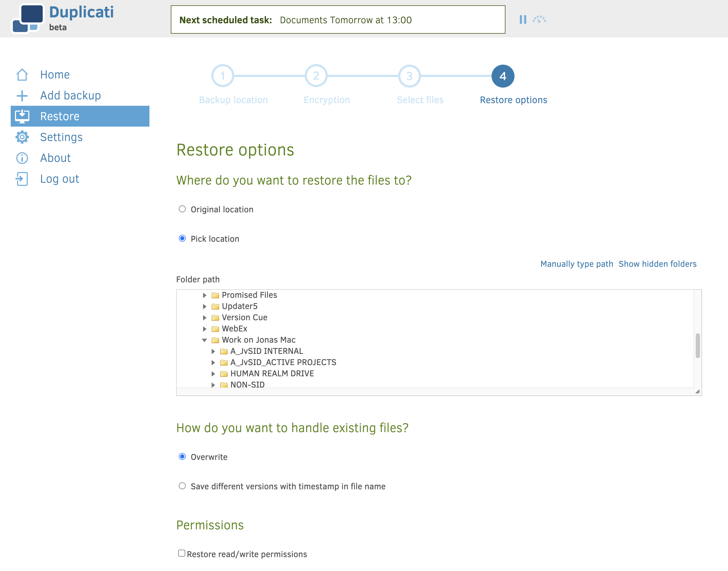This screenshot has height=571, width=728.
Task: Open Settings in the sidebar
Action: [80, 137]
